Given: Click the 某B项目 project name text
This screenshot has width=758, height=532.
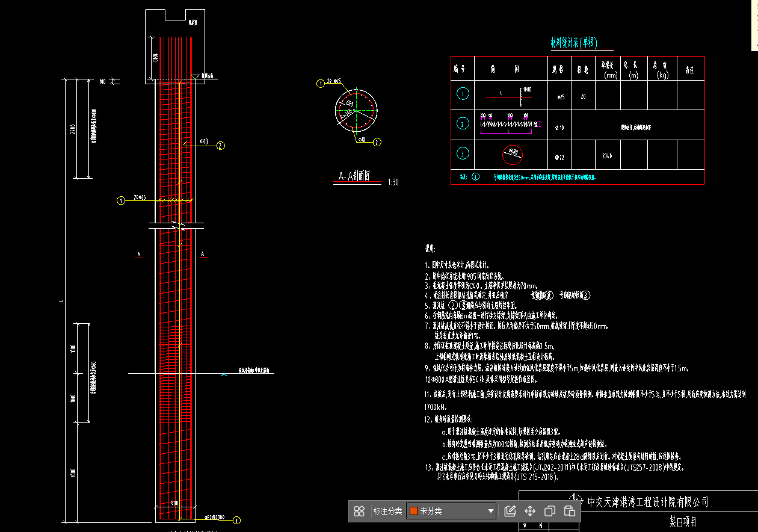Looking at the screenshot, I should pos(683,522).
